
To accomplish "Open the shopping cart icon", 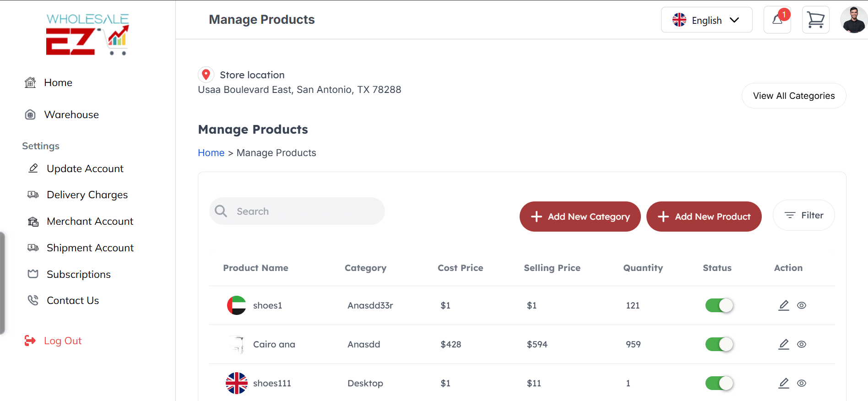I will [x=815, y=20].
